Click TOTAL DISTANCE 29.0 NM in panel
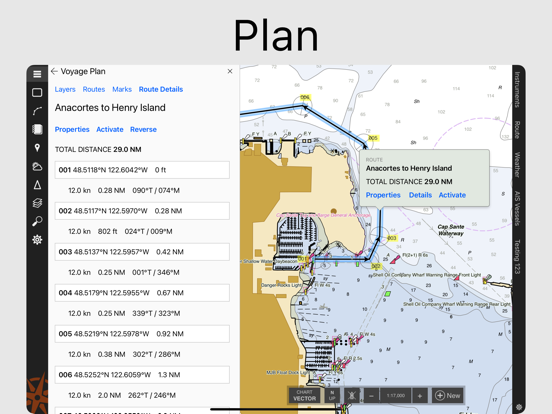This screenshot has width=552, height=414. (x=98, y=150)
